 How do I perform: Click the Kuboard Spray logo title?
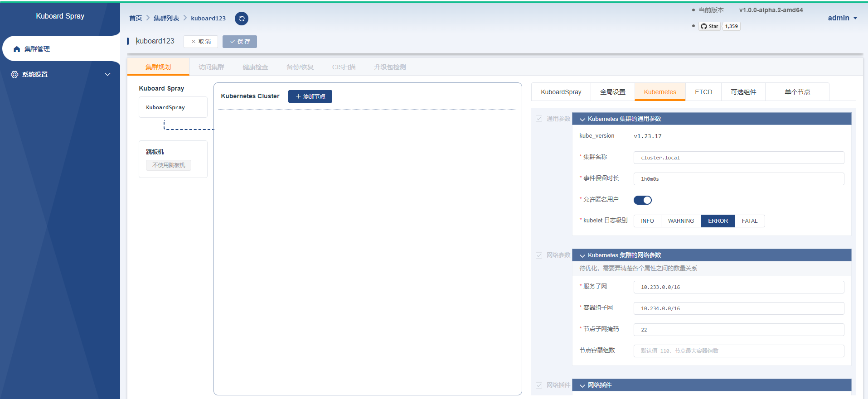click(x=60, y=16)
